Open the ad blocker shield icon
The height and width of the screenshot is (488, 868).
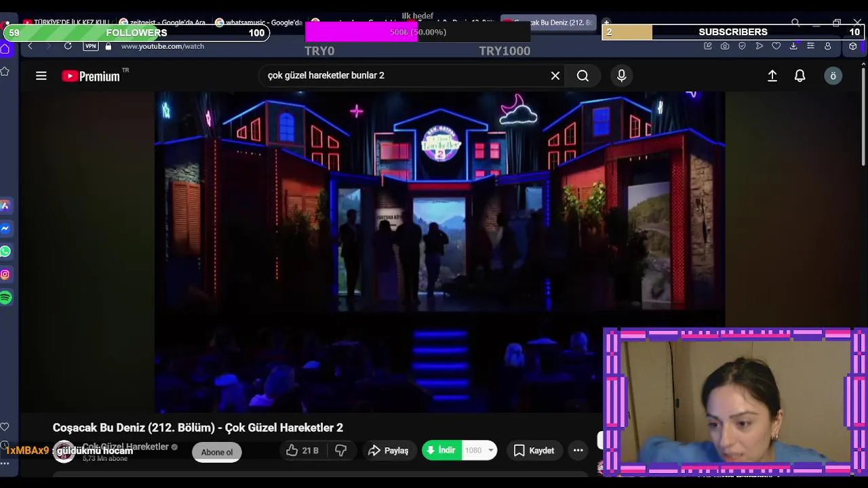[x=742, y=46]
